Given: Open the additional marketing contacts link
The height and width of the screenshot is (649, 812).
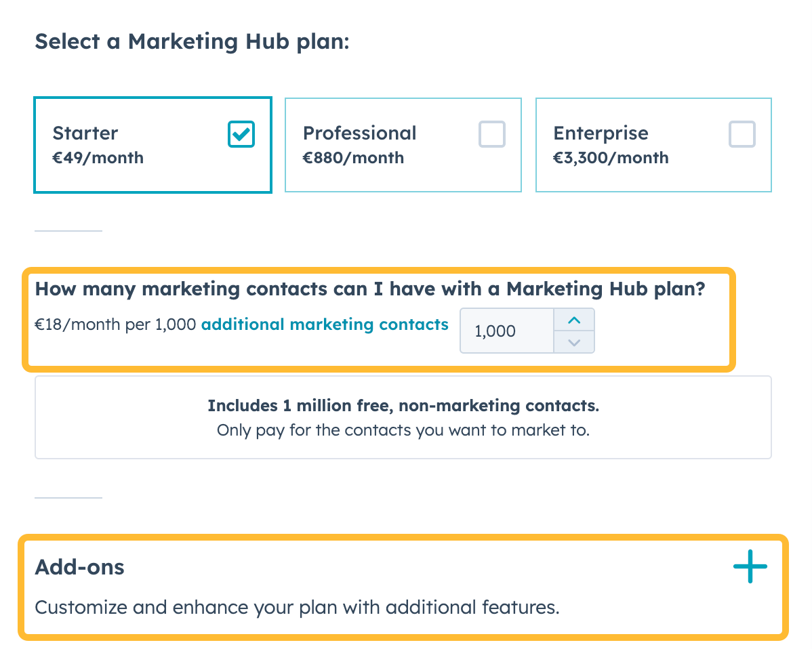Looking at the screenshot, I should pyautogui.click(x=324, y=324).
